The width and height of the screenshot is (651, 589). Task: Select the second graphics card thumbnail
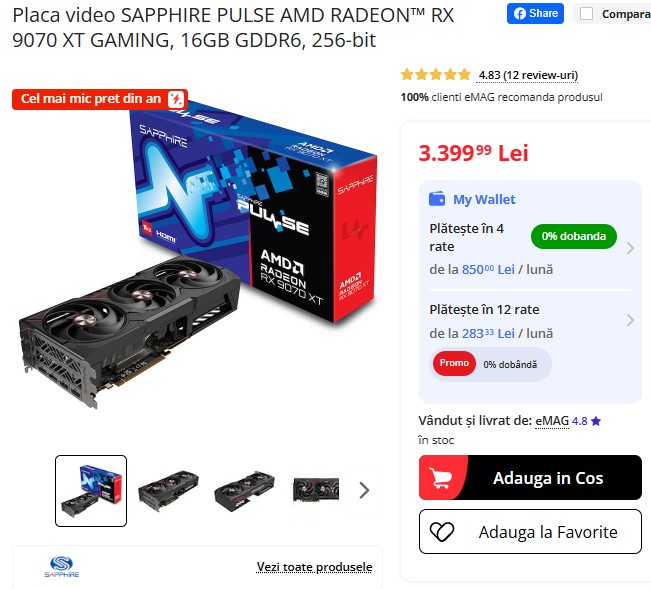168,491
